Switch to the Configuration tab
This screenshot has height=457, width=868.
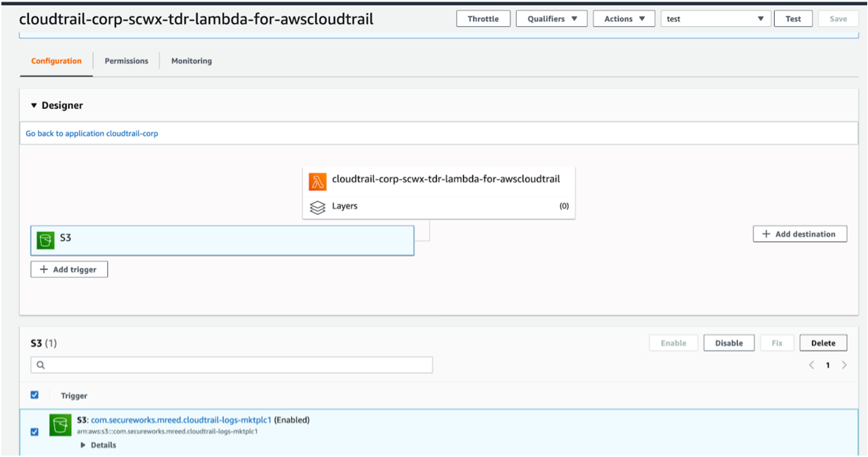click(x=56, y=61)
